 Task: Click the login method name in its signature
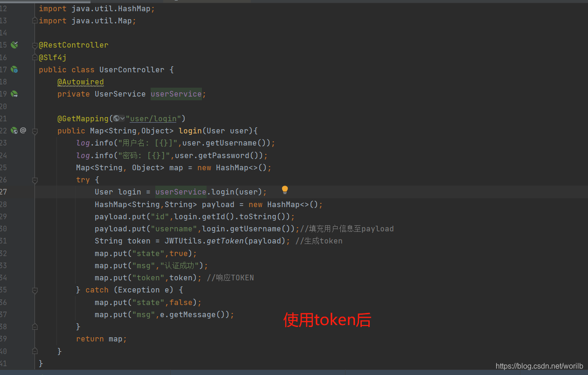click(190, 131)
